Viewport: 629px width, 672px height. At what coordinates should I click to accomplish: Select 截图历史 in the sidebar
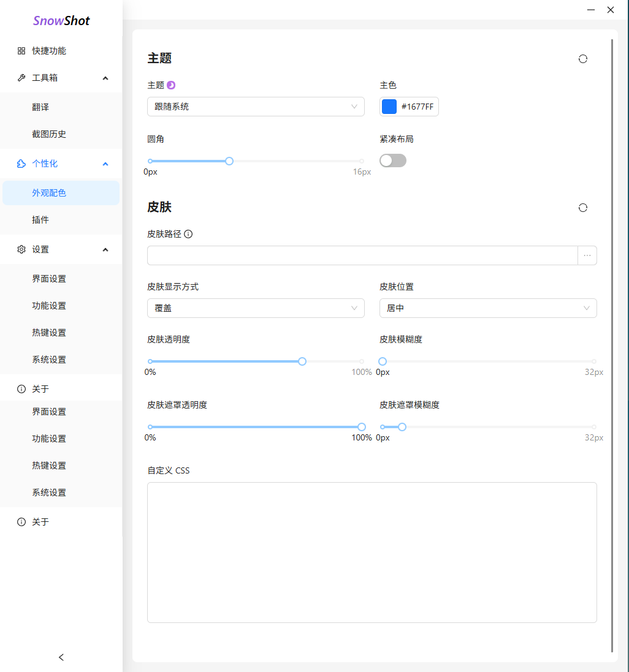click(x=49, y=134)
